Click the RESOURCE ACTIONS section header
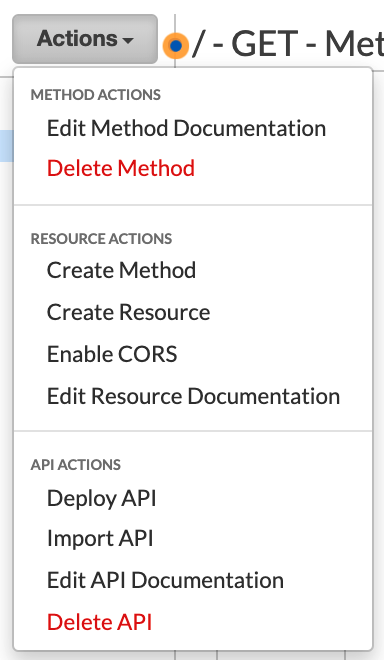The height and width of the screenshot is (660, 384). pos(101,239)
